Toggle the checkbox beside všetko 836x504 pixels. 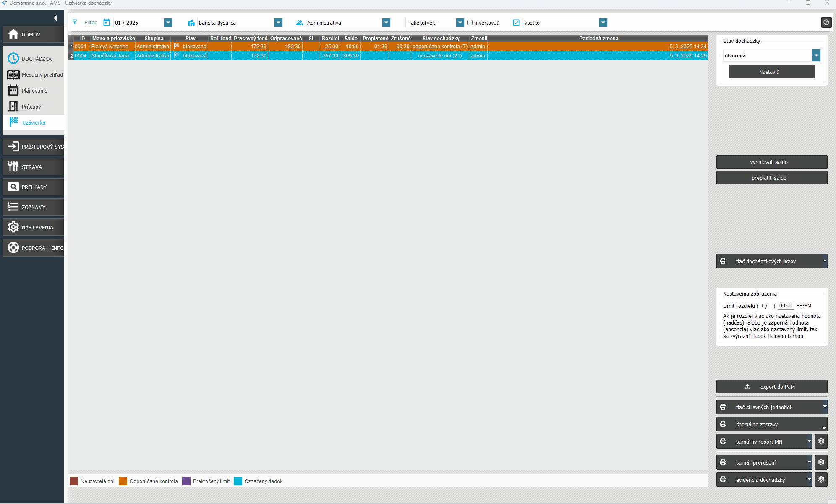coord(516,23)
